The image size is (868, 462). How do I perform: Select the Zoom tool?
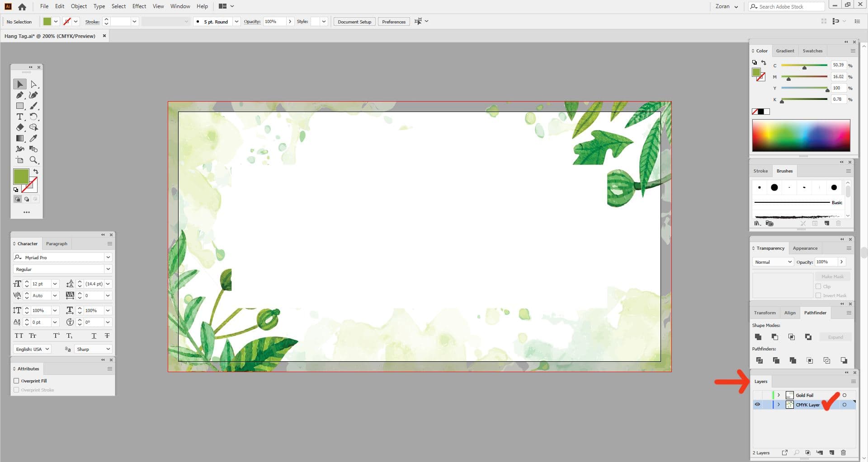coord(33,160)
